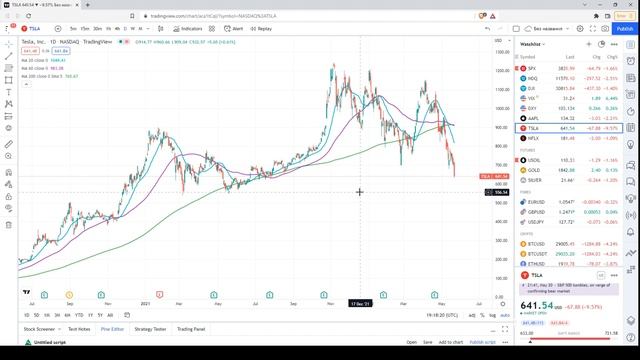Image resolution: width=640 pixels, height=360 pixels.
Task: Open the Alerts alarm clock sidebar icon
Action: pyautogui.click(x=631, y=61)
